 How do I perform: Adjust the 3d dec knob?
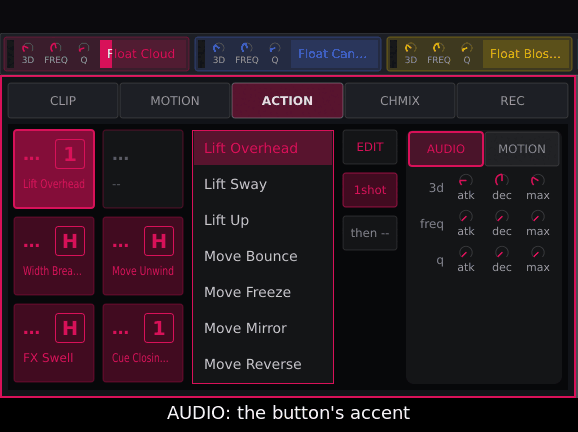click(x=501, y=180)
